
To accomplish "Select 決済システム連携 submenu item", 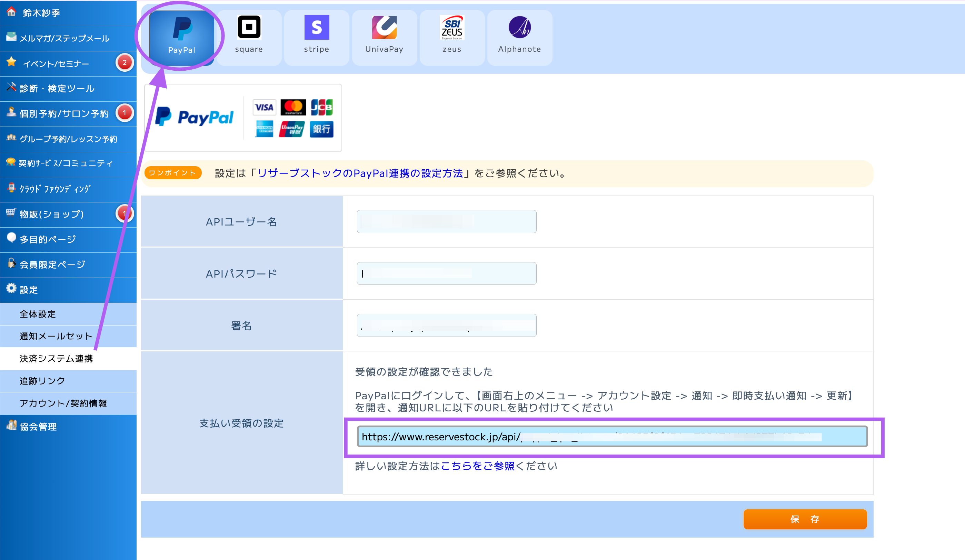I will point(68,359).
